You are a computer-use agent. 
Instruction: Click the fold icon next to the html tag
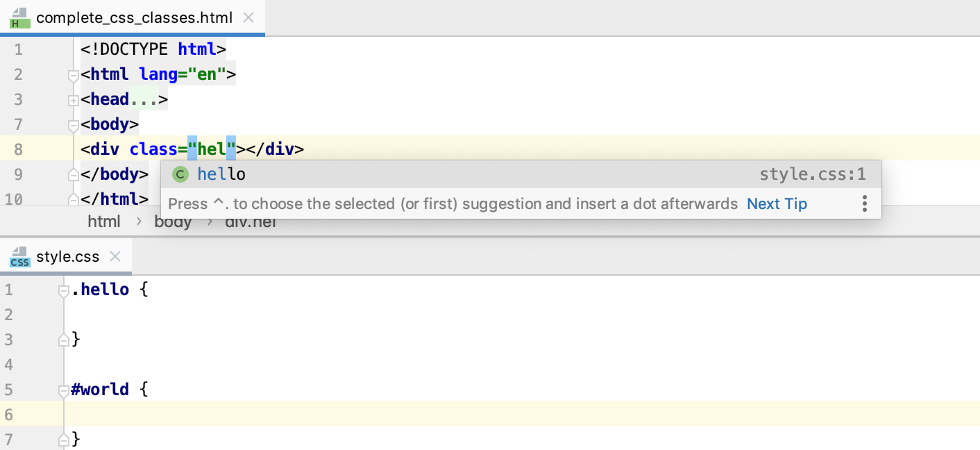click(74, 75)
